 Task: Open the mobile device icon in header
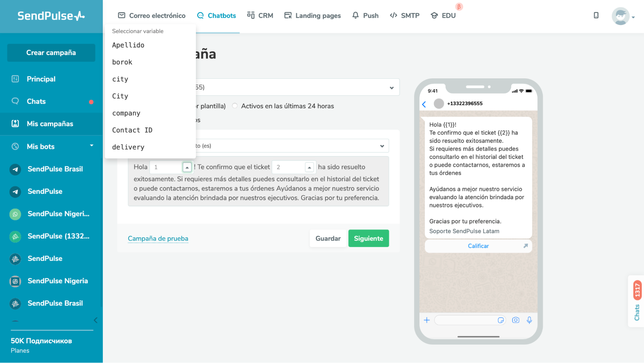click(596, 15)
